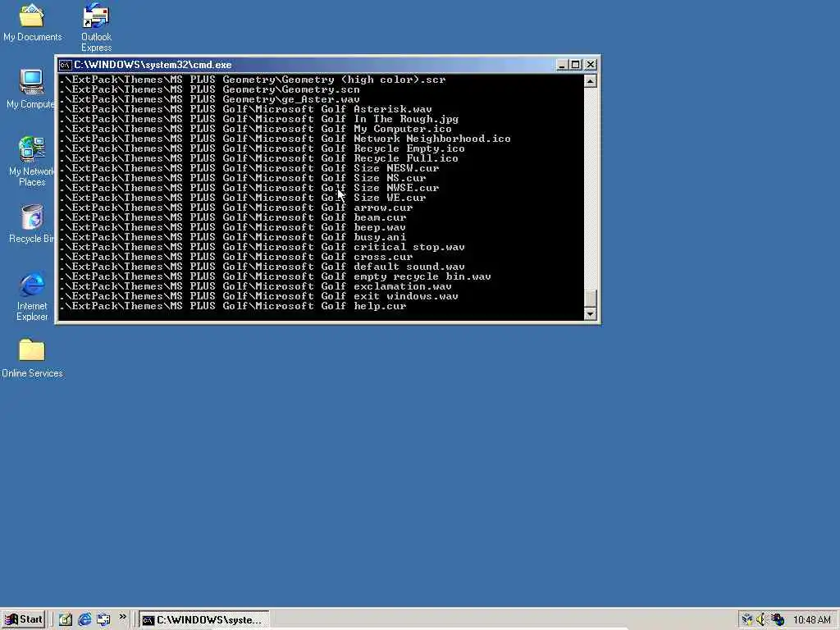Click the line ending 'Geometry.scn'
840x630 pixels.
click(x=209, y=89)
